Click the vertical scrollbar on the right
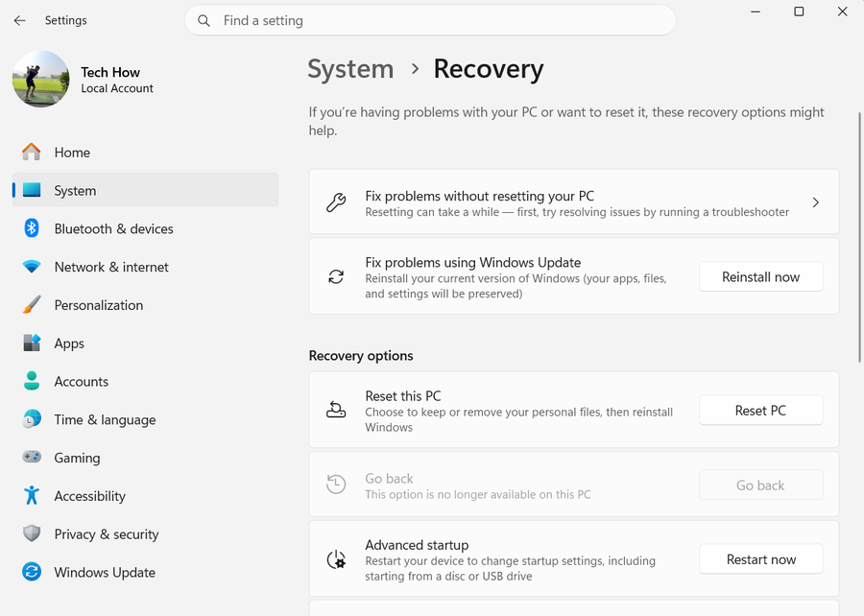This screenshot has height=616, width=864. coord(860,237)
